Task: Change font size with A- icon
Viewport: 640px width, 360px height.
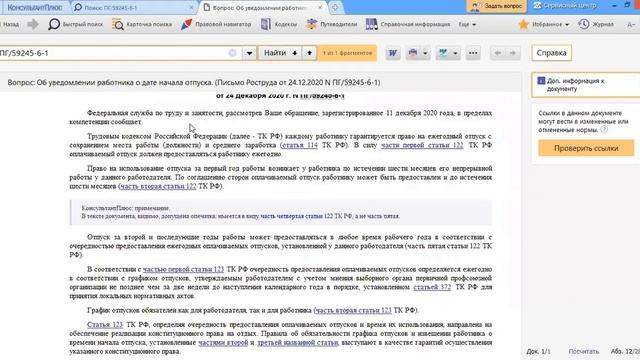Action: (x=631, y=25)
